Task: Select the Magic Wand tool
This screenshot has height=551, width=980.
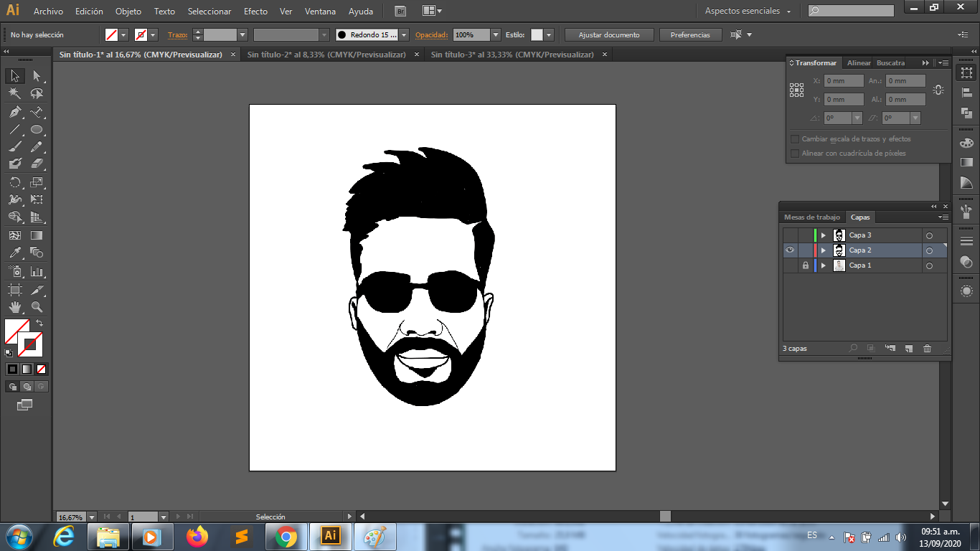Action: [15, 93]
